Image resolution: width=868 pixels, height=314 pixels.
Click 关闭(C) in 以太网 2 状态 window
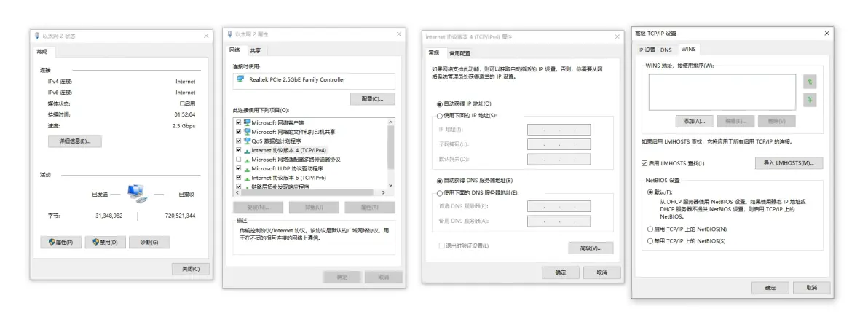[191, 269]
